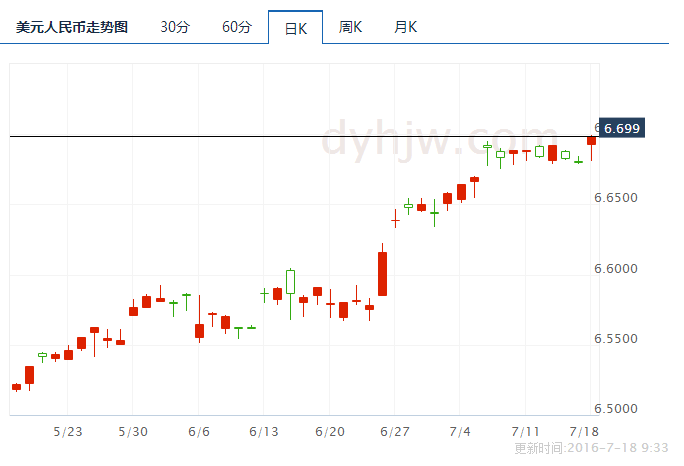The image size is (684, 466).
Task: Select the 日K daily candlestick tab
Action: pos(296,28)
